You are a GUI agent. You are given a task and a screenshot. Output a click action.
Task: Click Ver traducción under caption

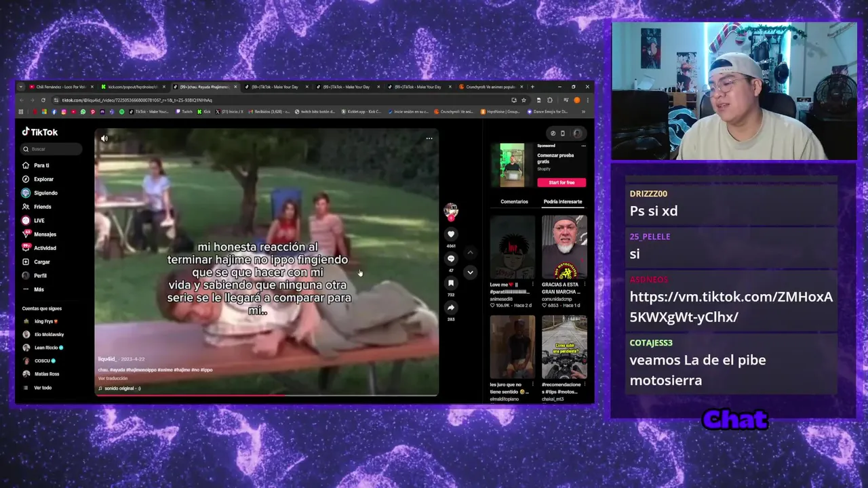113,378
